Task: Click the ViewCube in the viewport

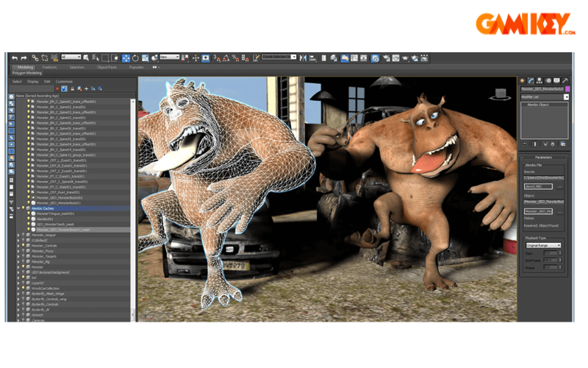Action: [x=501, y=94]
